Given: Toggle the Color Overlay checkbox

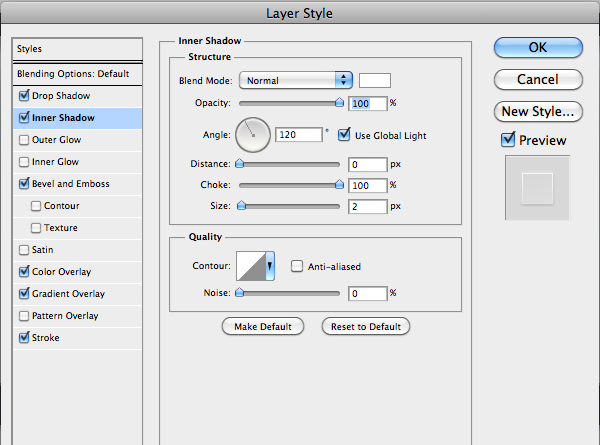Looking at the screenshot, I should coord(24,271).
